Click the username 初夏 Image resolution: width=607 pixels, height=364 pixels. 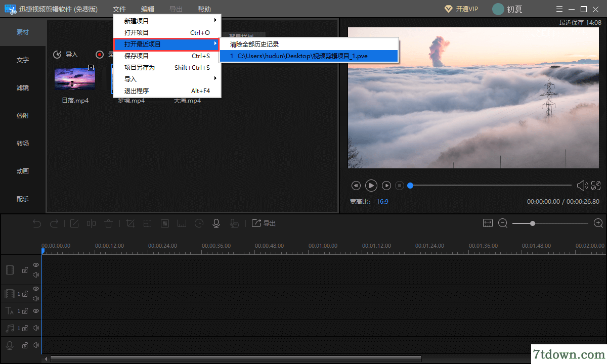tap(514, 9)
